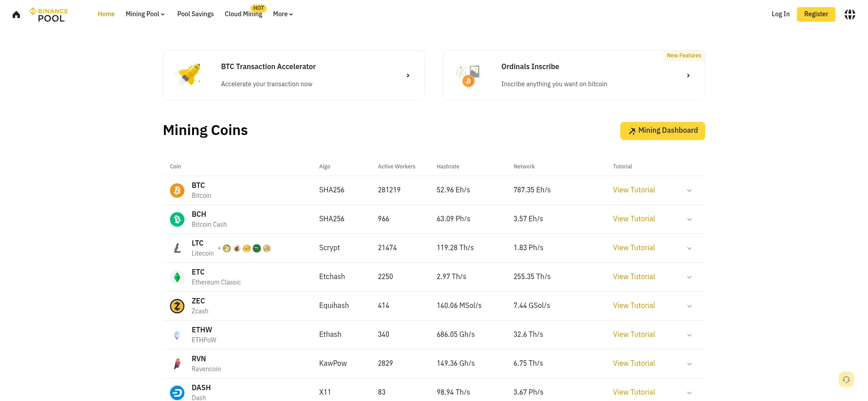Click the arrow on Ordinals Inscribe card
Screen dimensions: 868x401
coord(688,75)
